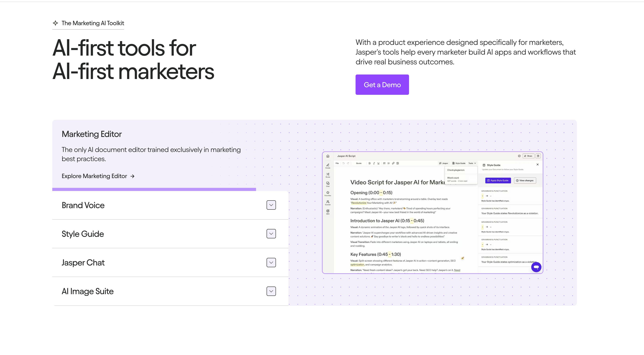Image resolution: width=644 pixels, height=355 pixels.
Task: Expand the Jasper Chat accordion chevron
Action: [271, 263]
